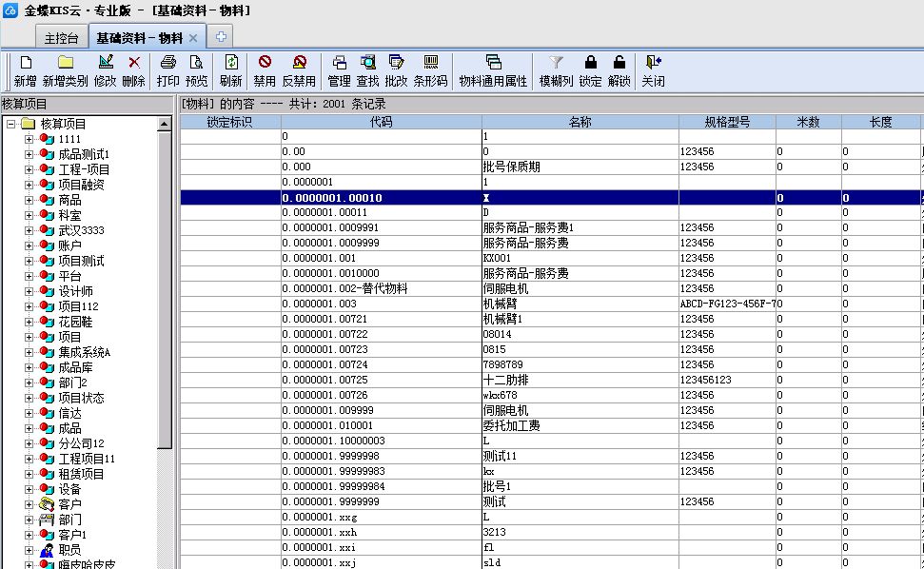
Task: Expand the 武汉3333 tree node
Action: (29, 230)
